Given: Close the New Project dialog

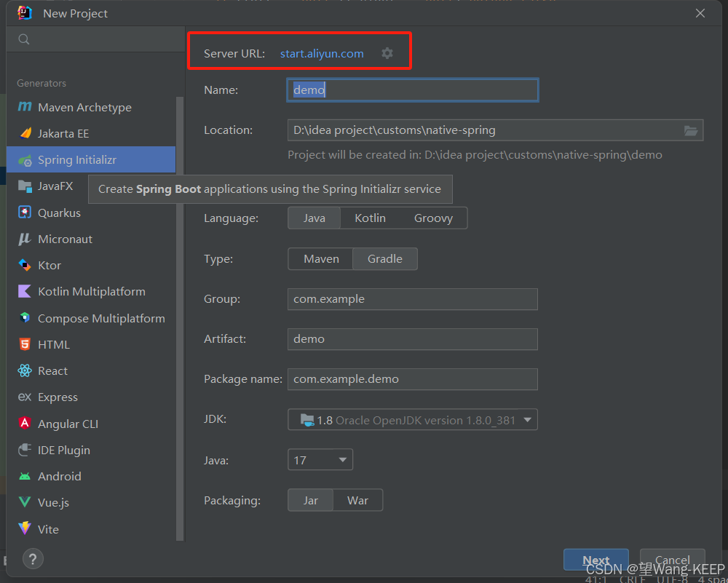Looking at the screenshot, I should click(700, 13).
